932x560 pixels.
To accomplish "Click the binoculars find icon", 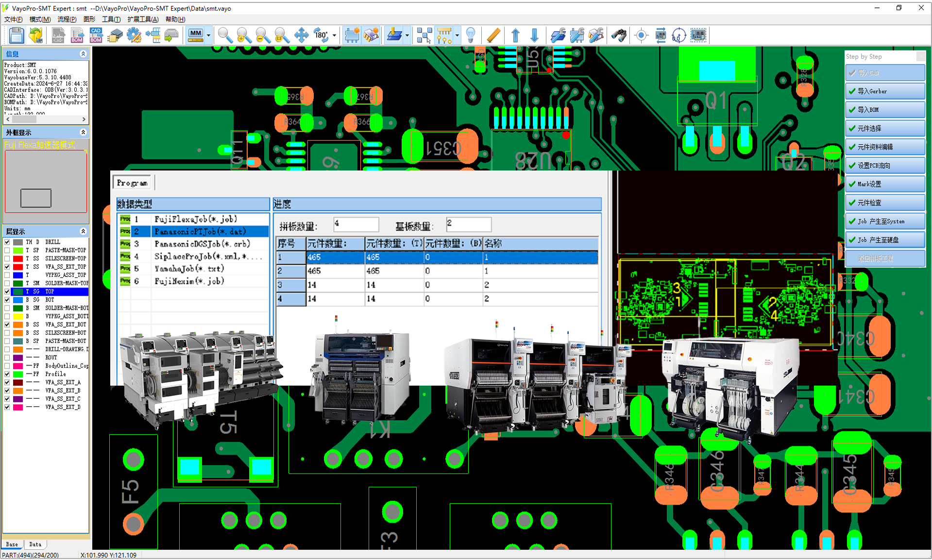I will [619, 35].
